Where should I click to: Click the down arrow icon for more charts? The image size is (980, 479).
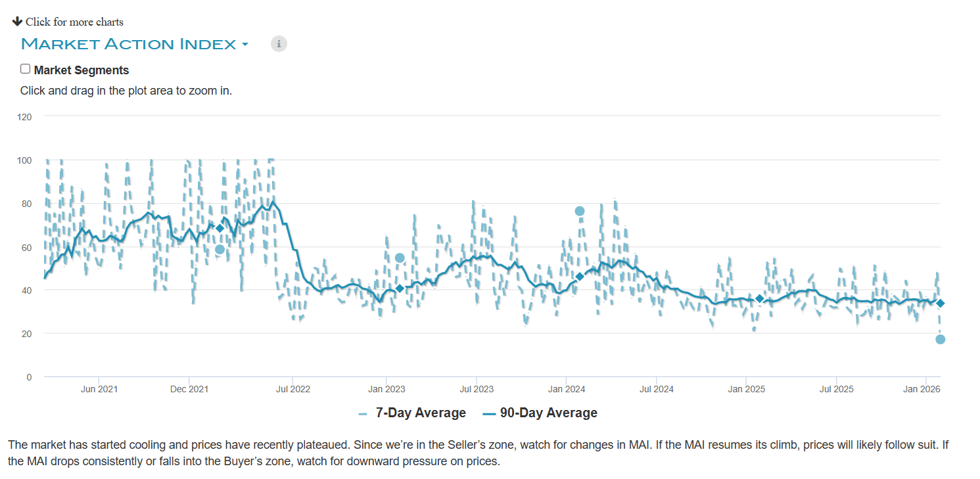pos(18,21)
